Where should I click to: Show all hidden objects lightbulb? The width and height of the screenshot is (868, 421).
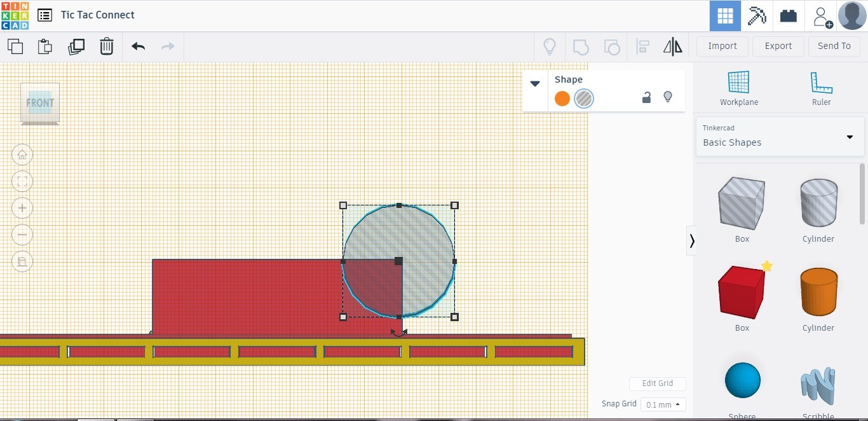tap(550, 46)
